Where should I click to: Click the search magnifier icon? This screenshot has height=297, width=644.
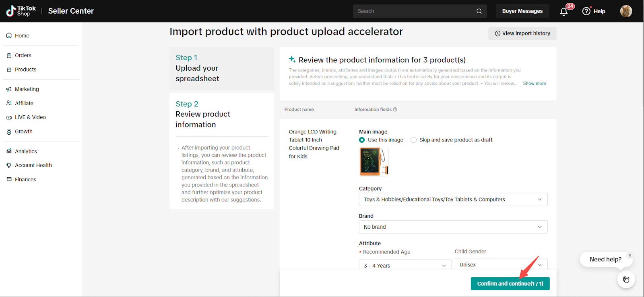coord(479,11)
